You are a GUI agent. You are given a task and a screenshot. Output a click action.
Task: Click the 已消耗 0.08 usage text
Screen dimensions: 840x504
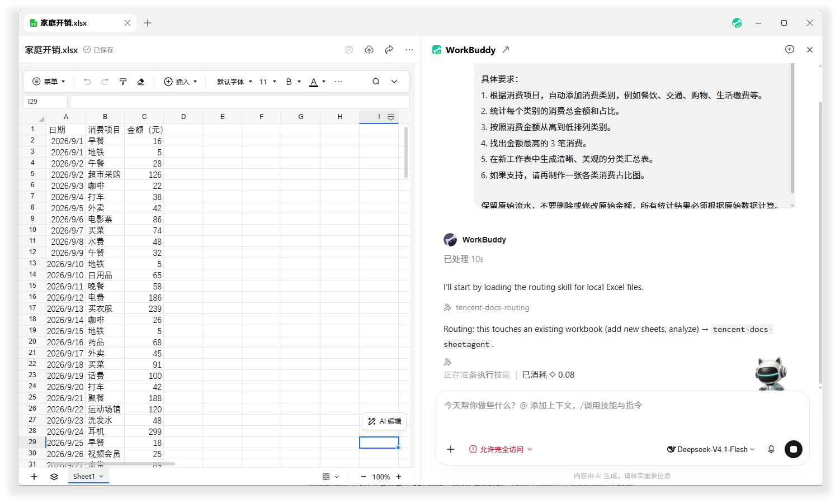click(x=548, y=375)
